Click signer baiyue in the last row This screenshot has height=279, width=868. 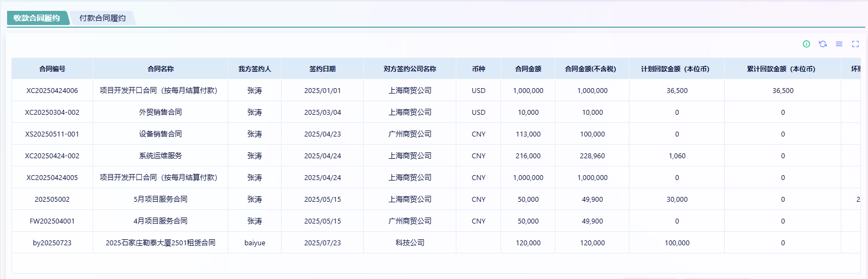coord(255,243)
